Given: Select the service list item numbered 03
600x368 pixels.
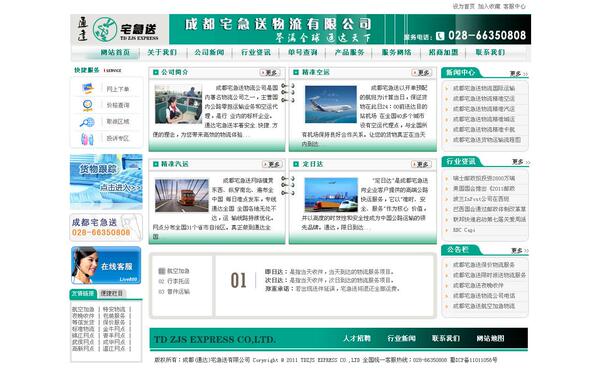Looking at the screenshot, I should [x=174, y=291].
